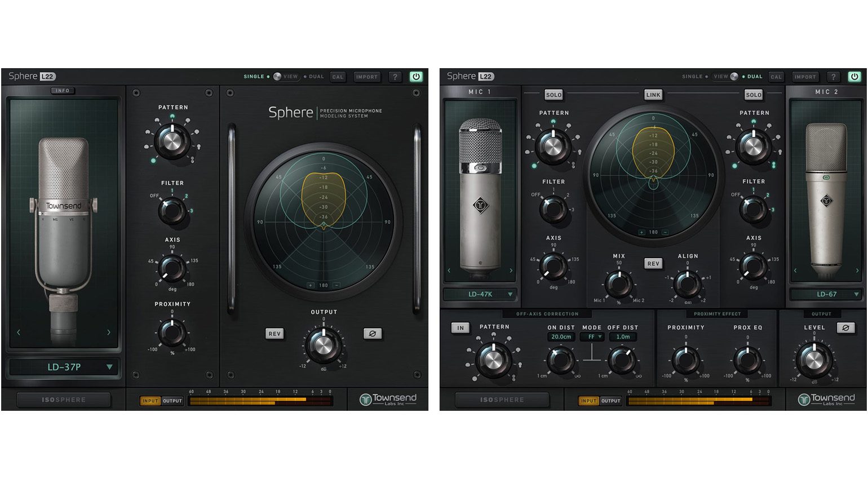Select next microphone arrow in MIC 2 display
868x479 pixels.
[x=857, y=270]
